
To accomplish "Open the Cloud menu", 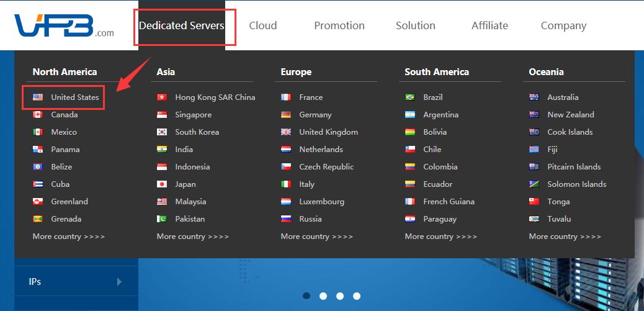I will pyautogui.click(x=263, y=25).
